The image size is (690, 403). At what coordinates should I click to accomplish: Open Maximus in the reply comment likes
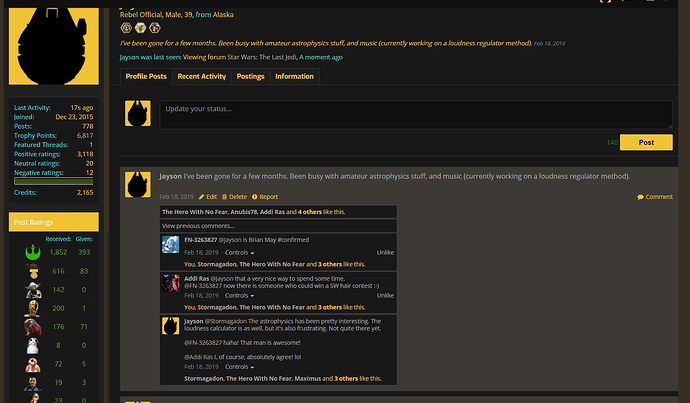tap(308, 379)
